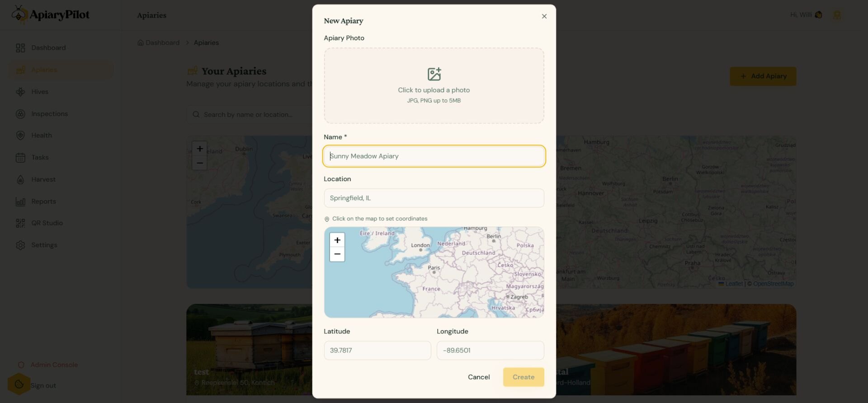Click the OpenStreetMap attribution link

(773, 284)
